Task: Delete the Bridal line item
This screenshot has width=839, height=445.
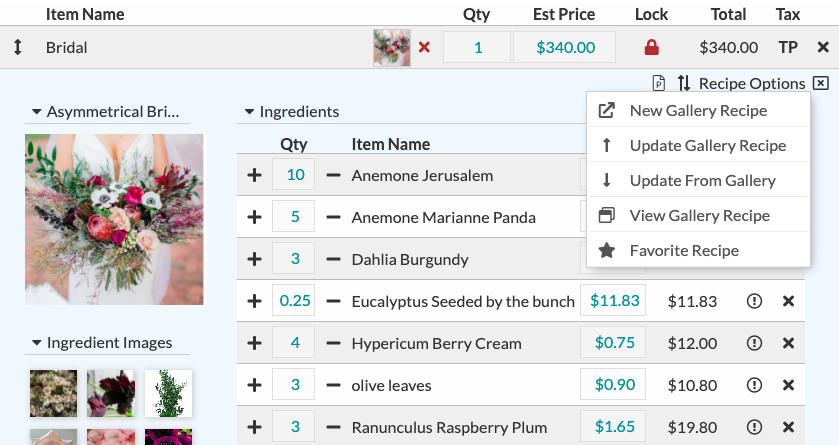Action: (823, 47)
